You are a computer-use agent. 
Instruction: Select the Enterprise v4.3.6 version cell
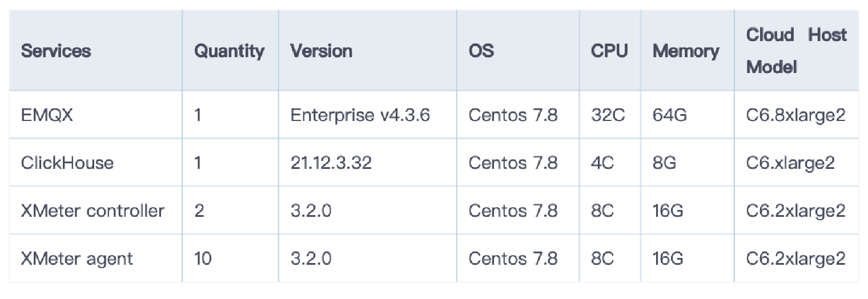[360, 115]
